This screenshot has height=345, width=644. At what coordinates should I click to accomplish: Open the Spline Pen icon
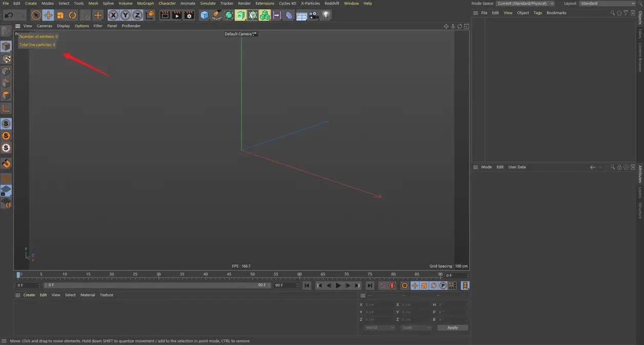[x=216, y=15]
